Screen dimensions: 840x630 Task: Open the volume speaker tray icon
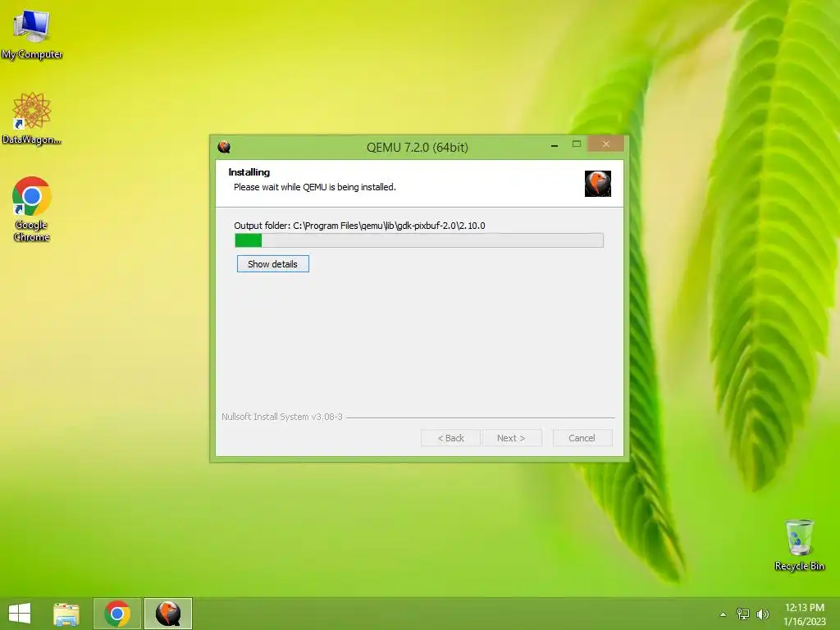click(762, 614)
